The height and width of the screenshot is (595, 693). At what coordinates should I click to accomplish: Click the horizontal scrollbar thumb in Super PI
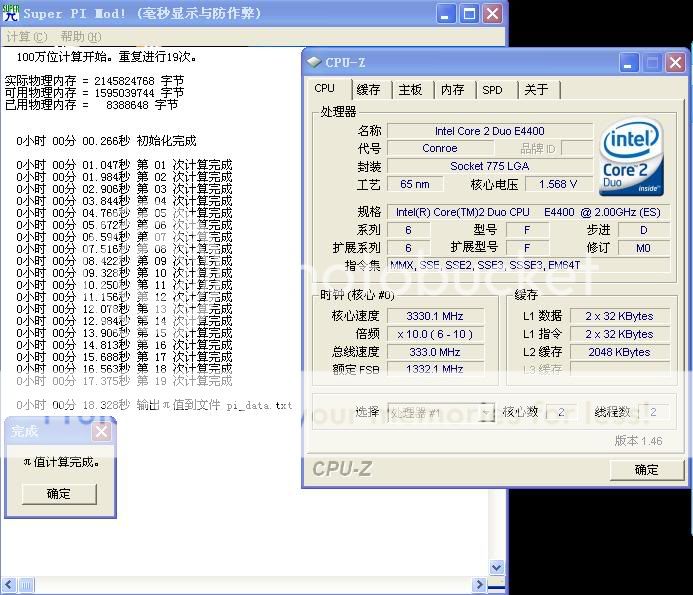click(x=26, y=585)
